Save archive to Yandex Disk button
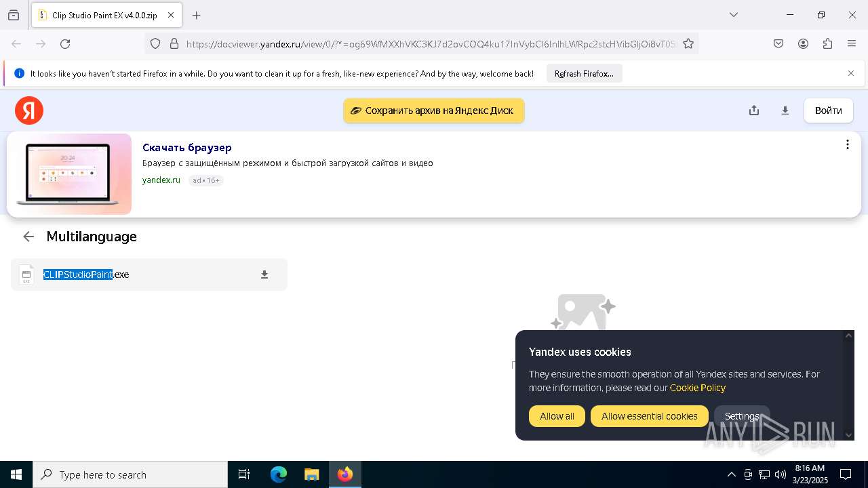Image resolution: width=868 pixels, height=488 pixels. click(433, 110)
